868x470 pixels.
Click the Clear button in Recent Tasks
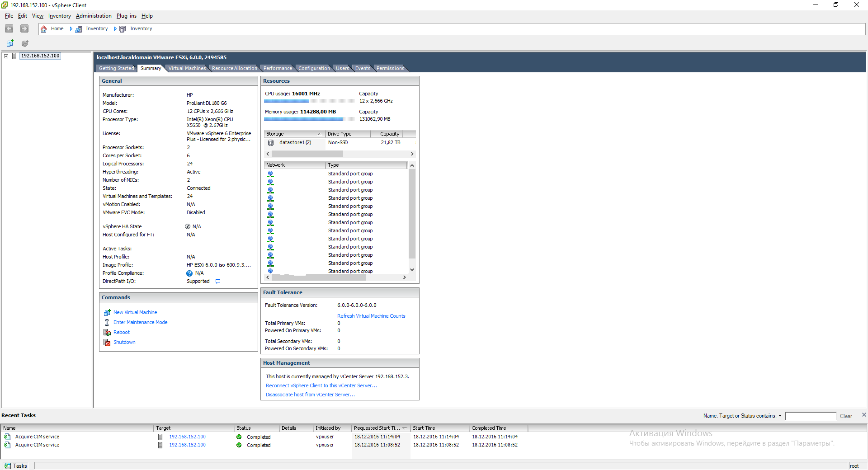[846, 416]
